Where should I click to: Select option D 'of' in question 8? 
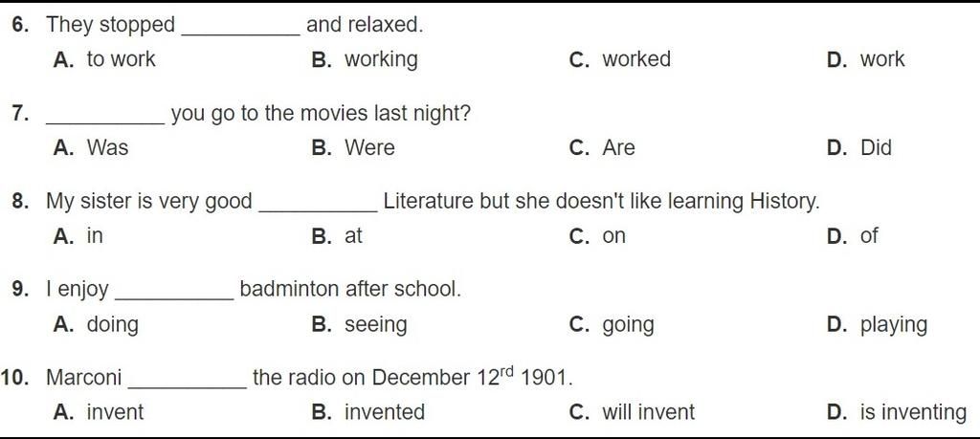pos(853,236)
